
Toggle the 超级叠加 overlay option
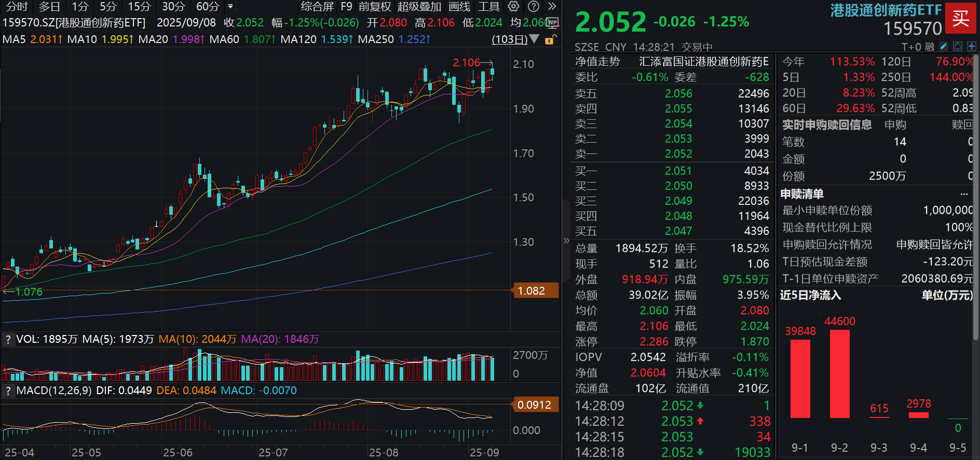coord(419,7)
